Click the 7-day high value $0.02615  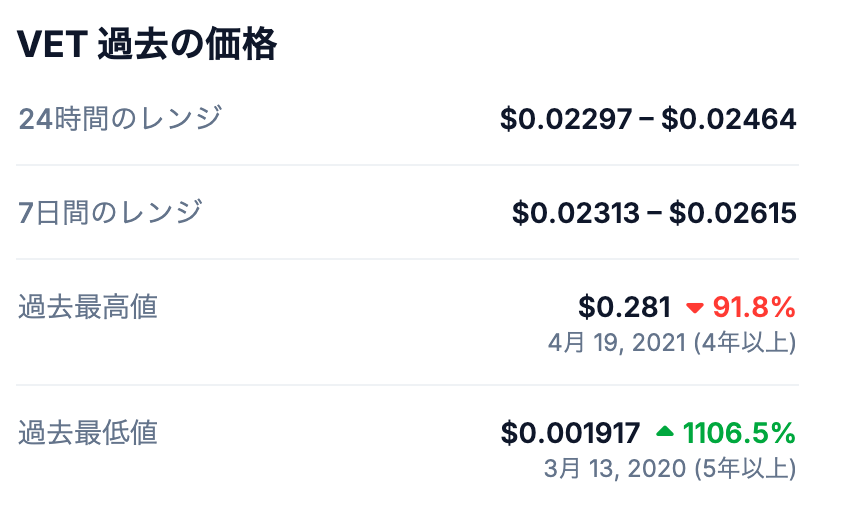click(x=733, y=213)
